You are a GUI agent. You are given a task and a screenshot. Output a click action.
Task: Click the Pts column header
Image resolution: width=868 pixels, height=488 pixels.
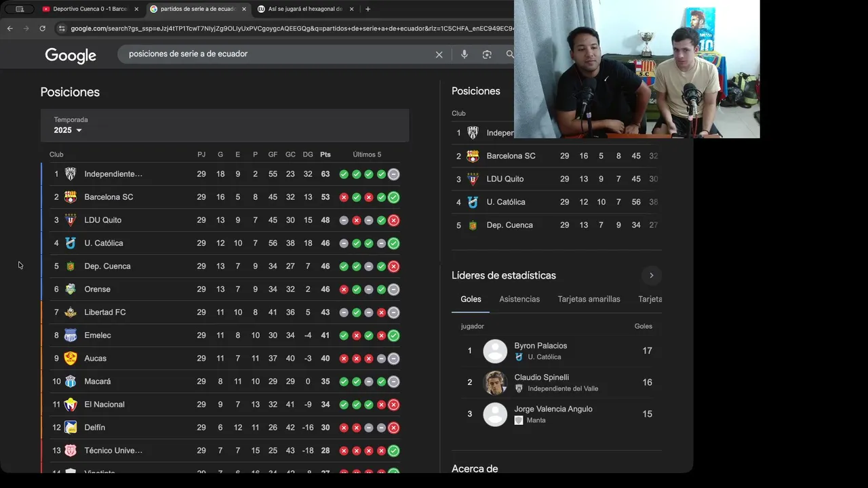(325, 155)
